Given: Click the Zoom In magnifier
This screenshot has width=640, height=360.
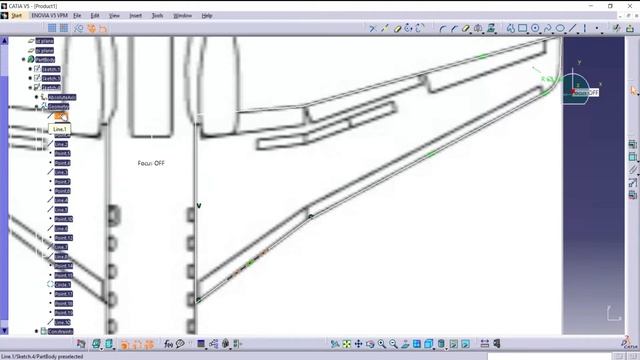Looking at the screenshot, I should click(x=382, y=344).
